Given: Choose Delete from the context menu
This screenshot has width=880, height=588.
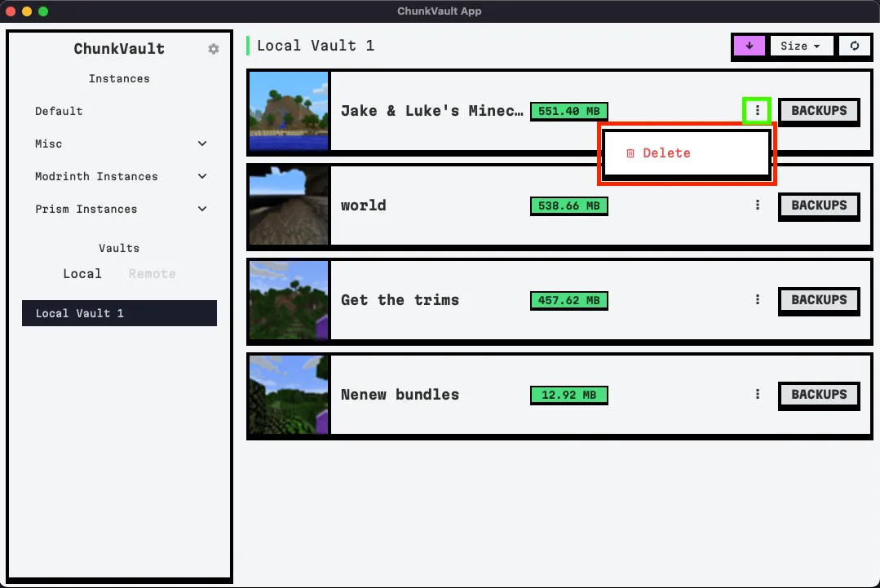Looking at the screenshot, I should [x=666, y=153].
